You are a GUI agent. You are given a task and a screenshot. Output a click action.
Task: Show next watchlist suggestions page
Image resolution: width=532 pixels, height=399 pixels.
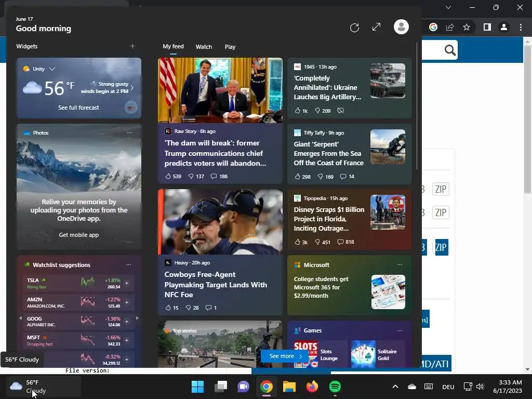coord(137,318)
